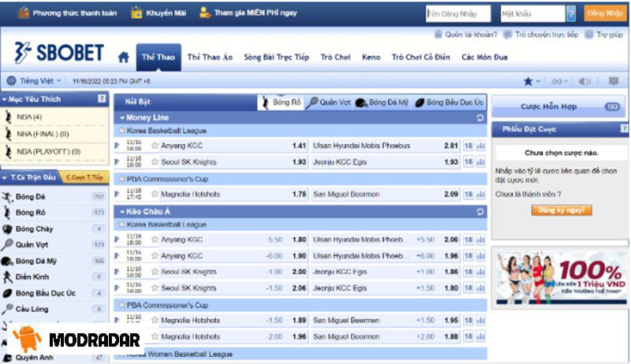The width and height of the screenshot is (631, 364).
Task: Refresh the Money Line section
Action: point(480,117)
